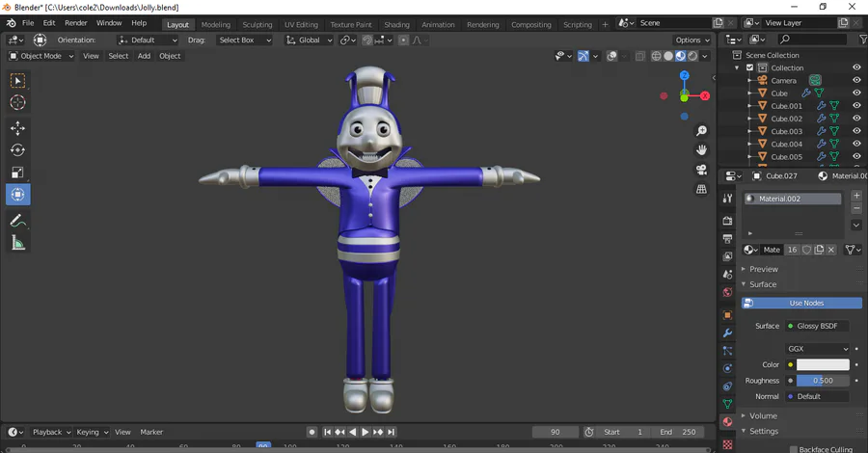Open the GGX distribution dropdown
Image resolution: width=868 pixels, height=453 pixels.
(817, 349)
